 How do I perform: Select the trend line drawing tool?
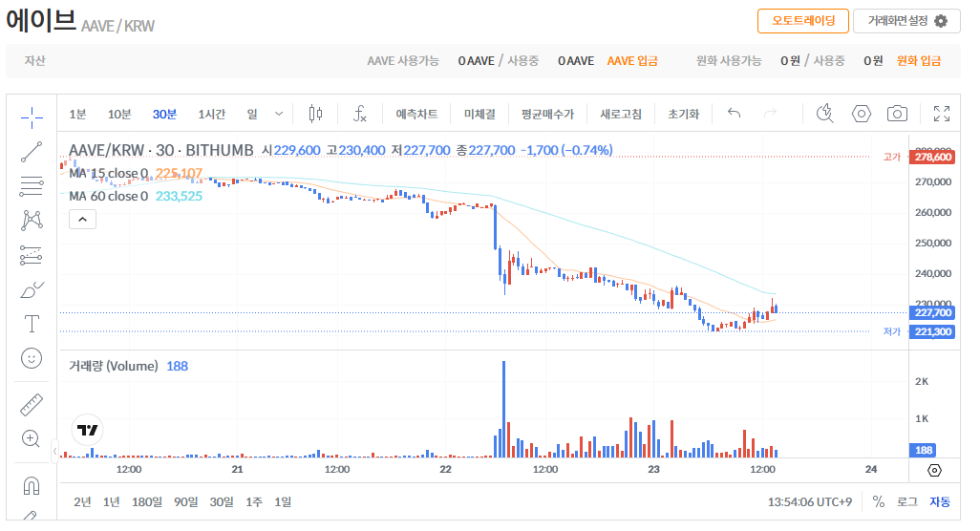pos(32,151)
